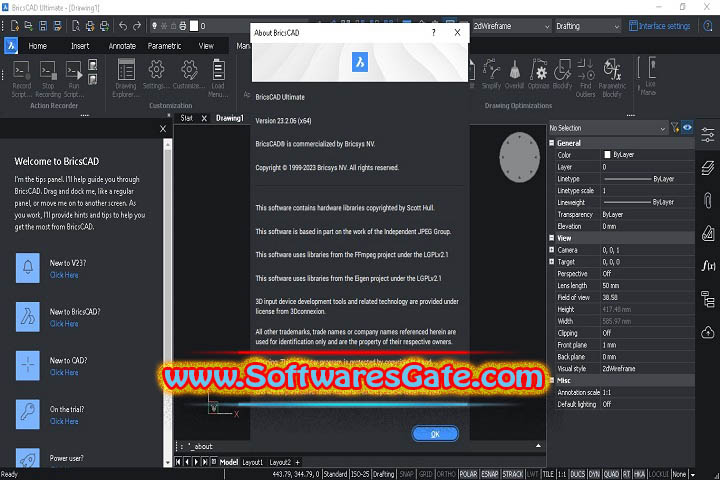Viewport: 720px width, 480px height.
Task: Collapse the General properties section
Action: coord(552,143)
